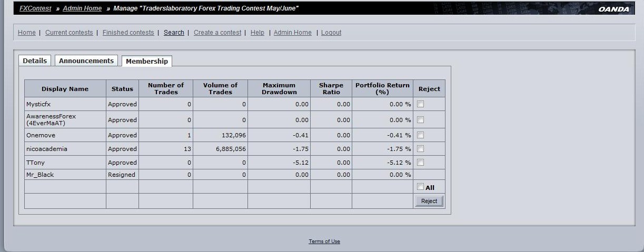
Task: Enable the Reject checkbox for nicoacademia
Action: 420,149
